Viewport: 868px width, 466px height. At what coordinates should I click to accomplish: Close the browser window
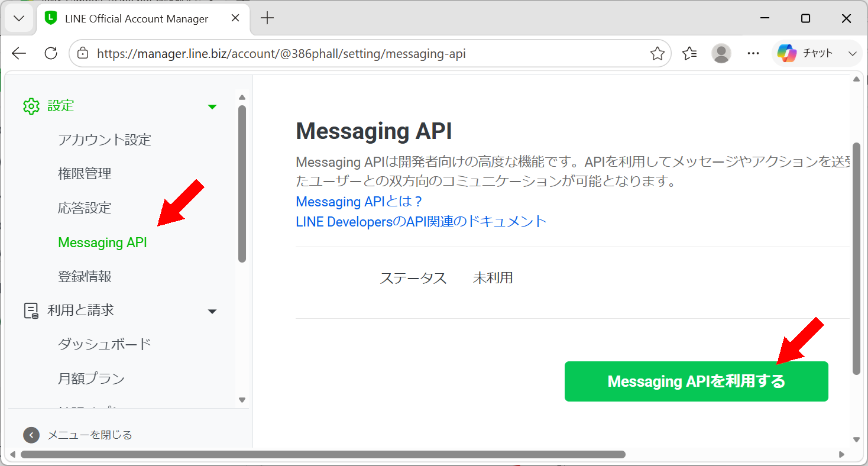click(x=846, y=18)
